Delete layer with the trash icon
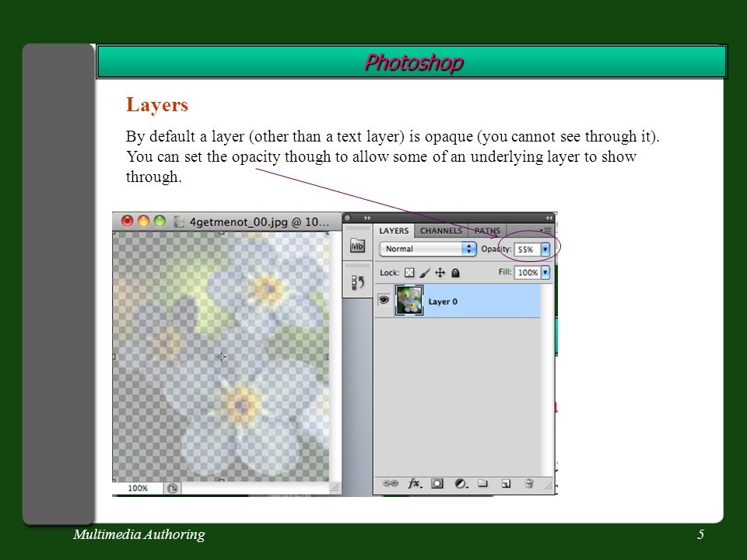The image size is (747, 560). (x=529, y=483)
